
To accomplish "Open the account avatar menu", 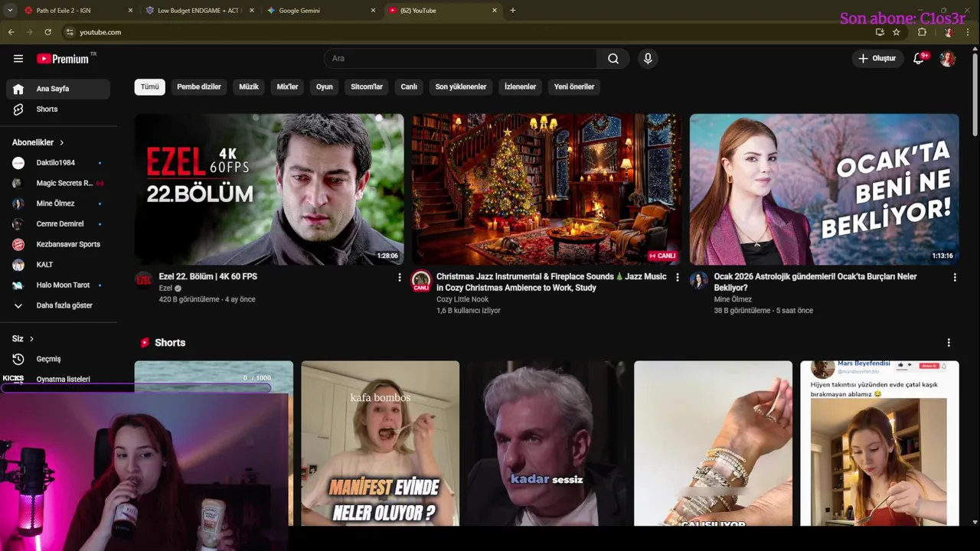I will coord(948,58).
